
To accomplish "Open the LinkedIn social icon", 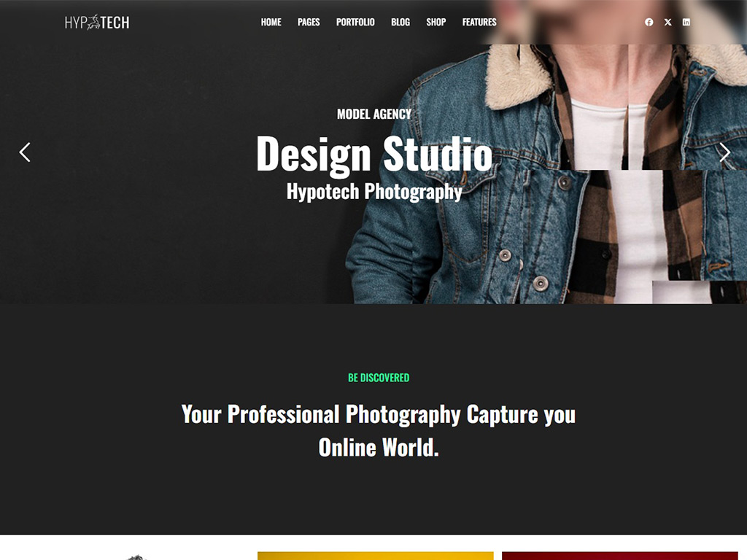I will 686,23.
